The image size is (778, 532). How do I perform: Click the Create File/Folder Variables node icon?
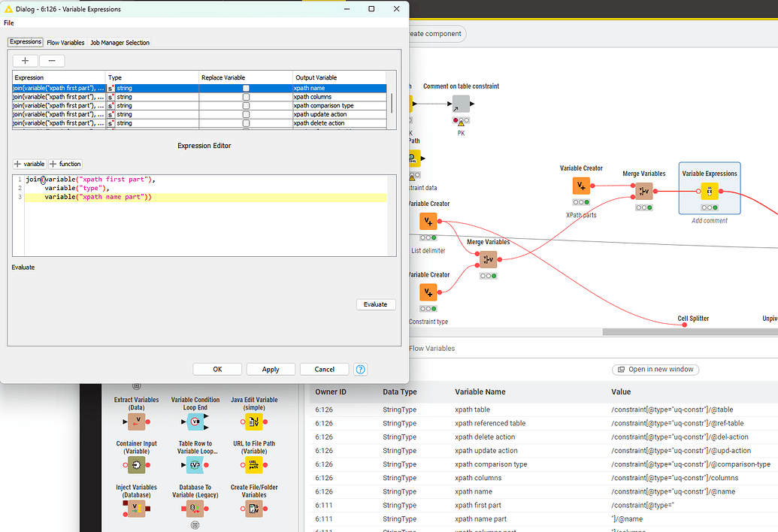[x=254, y=509]
